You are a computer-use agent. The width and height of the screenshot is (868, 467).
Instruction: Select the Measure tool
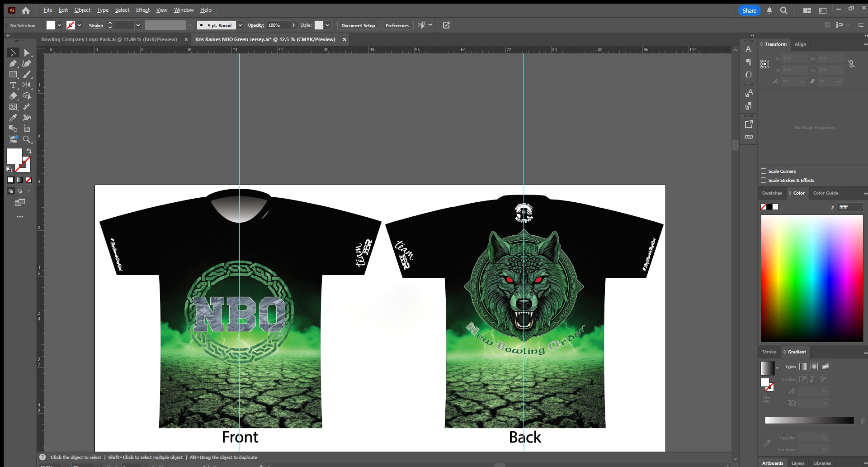(27, 107)
